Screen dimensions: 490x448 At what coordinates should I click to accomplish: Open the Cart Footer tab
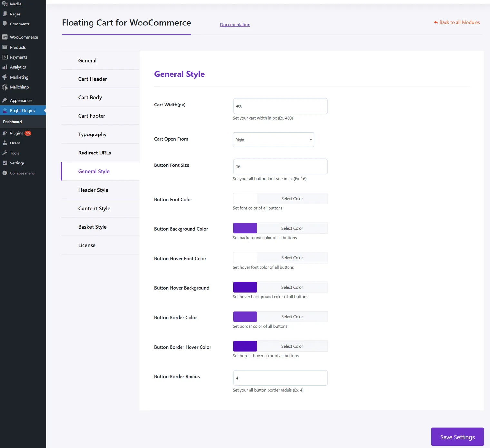[100, 116]
